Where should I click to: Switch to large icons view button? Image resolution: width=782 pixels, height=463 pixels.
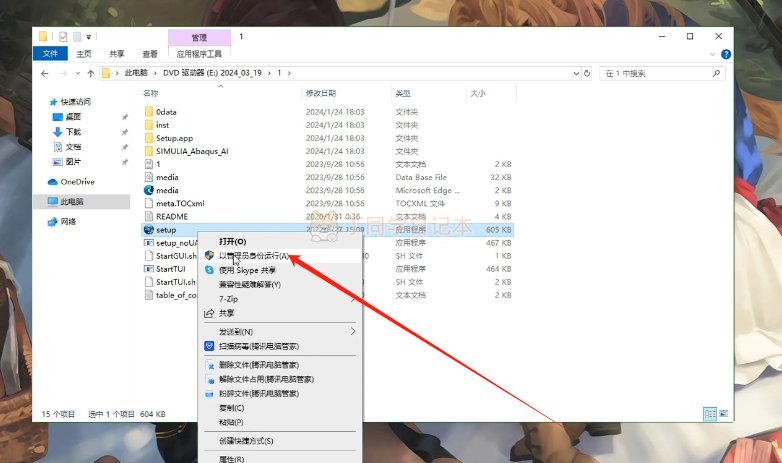click(x=723, y=414)
